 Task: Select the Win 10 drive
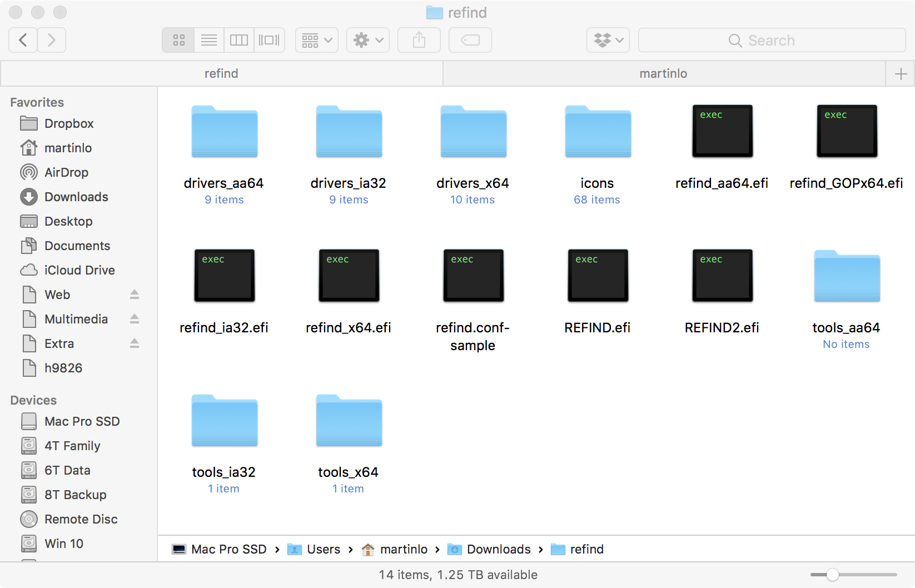[x=64, y=544]
